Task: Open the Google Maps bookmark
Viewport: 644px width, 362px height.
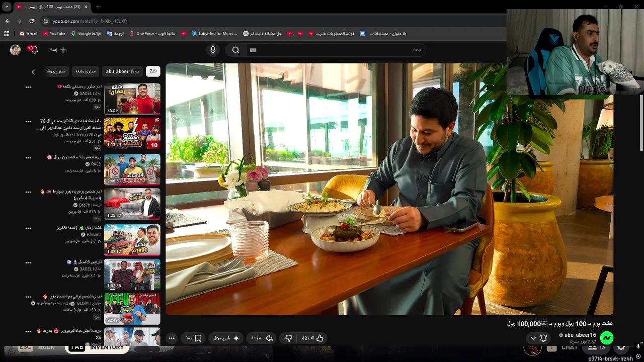Action: (x=86, y=34)
